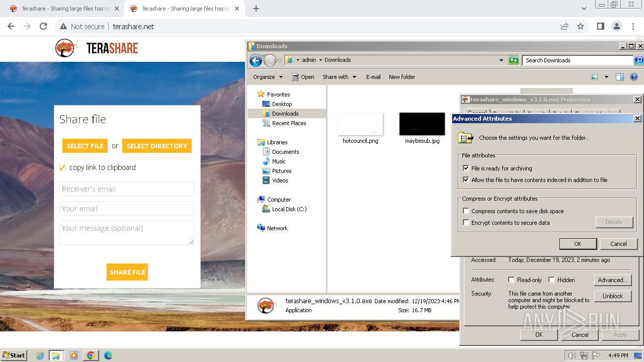Open Chrome's three-dot menu
The height and width of the screenshot is (362, 644).
(632, 26)
